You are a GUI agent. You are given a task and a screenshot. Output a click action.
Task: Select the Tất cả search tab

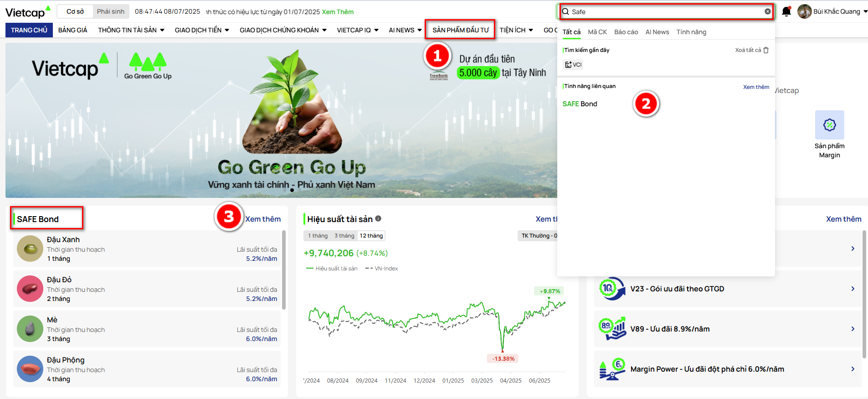(x=571, y=32)
